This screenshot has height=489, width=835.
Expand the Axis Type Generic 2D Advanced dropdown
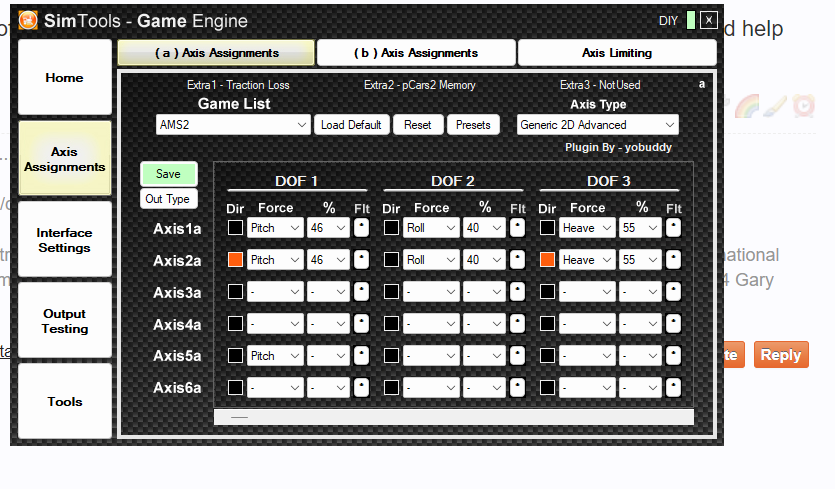click(x=597, y=125)
